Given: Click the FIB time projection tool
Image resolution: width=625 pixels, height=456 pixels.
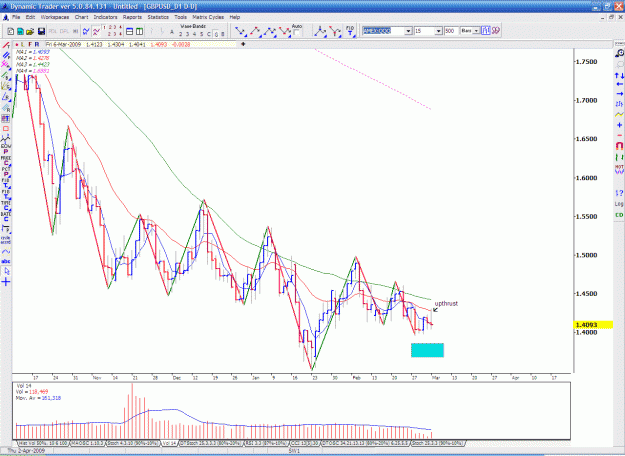Looking at the screenshot, I should (x=350, y=31).
